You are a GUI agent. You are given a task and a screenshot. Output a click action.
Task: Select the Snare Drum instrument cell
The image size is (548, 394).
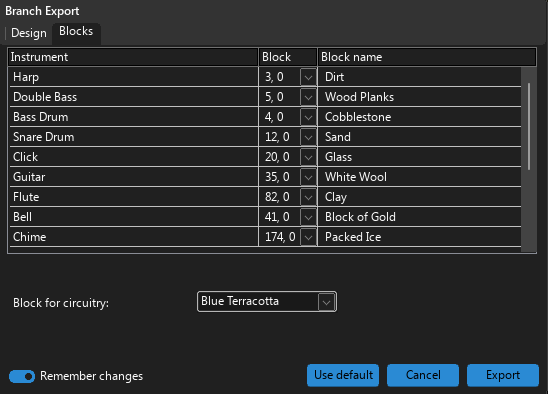[x=134, y=137]
